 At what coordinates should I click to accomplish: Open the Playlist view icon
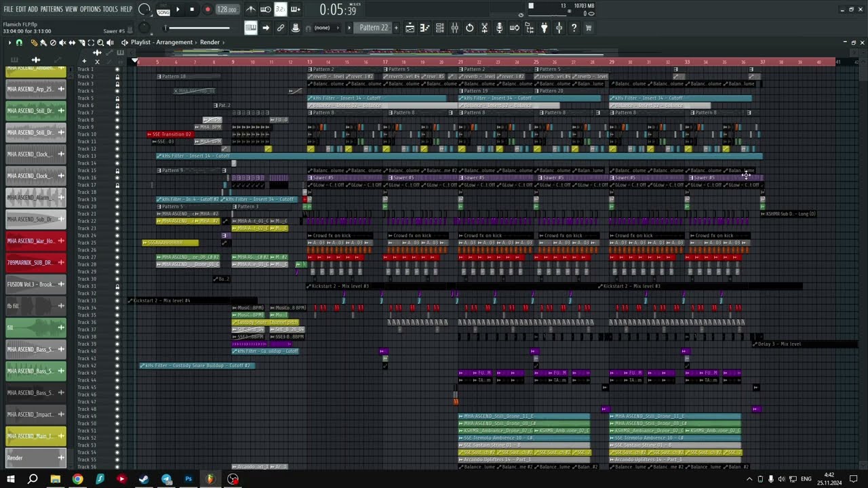[410, 28]
